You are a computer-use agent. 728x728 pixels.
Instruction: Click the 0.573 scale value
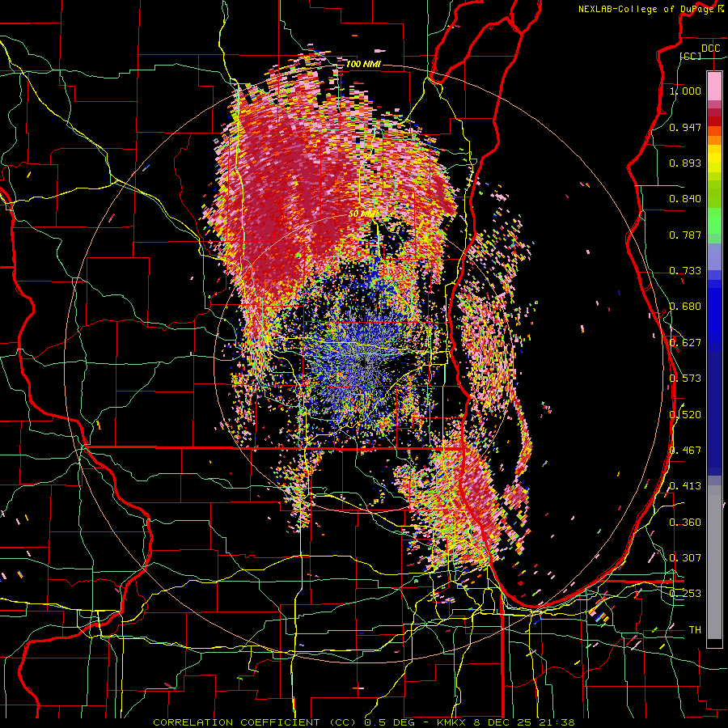click(685, 379)
